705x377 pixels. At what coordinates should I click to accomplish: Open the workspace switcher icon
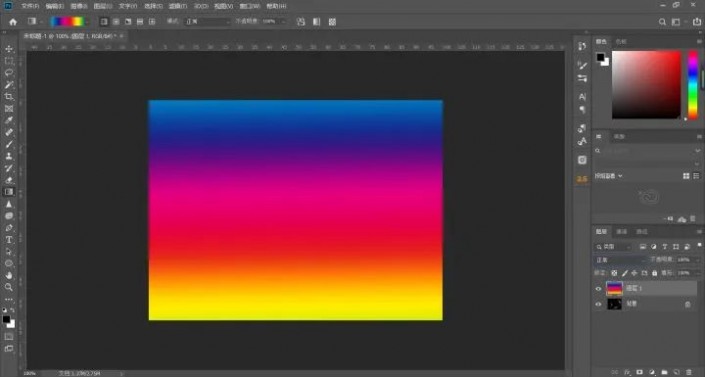pos(676,22)
